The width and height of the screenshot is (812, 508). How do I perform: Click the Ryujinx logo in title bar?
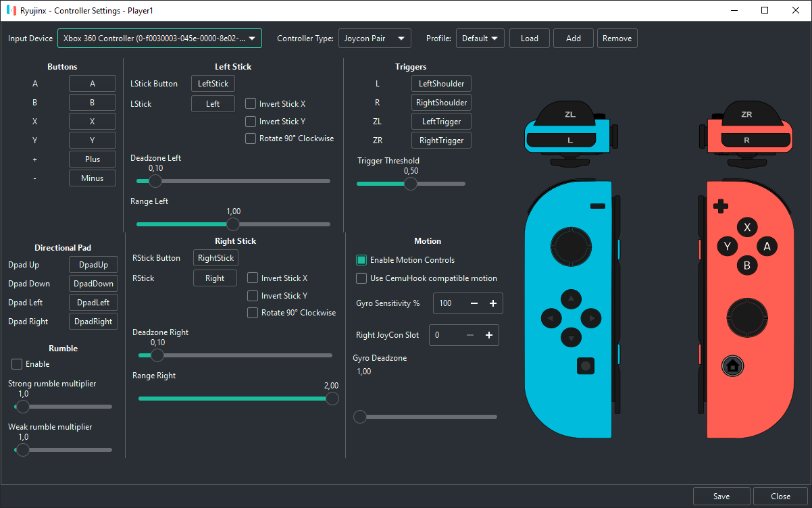point(11,11)
